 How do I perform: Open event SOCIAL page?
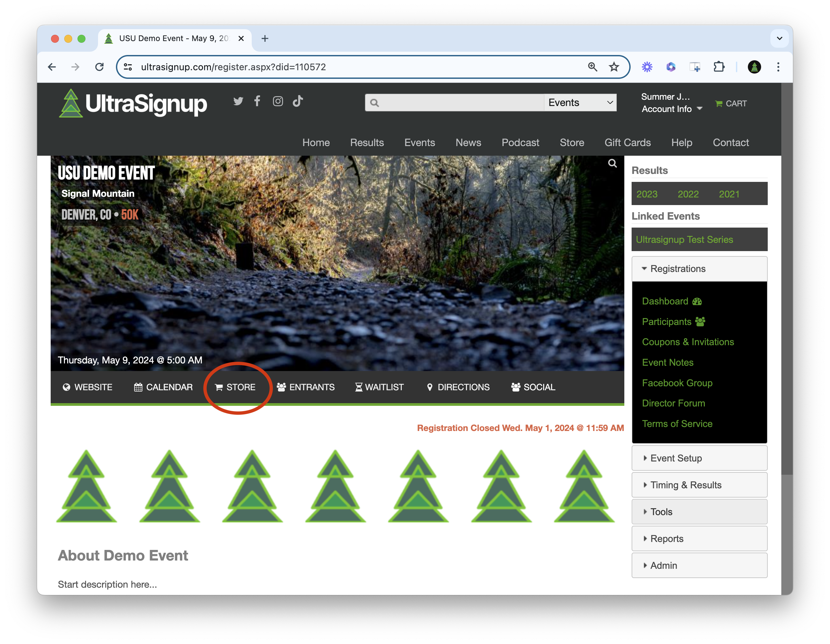(533, 387)
